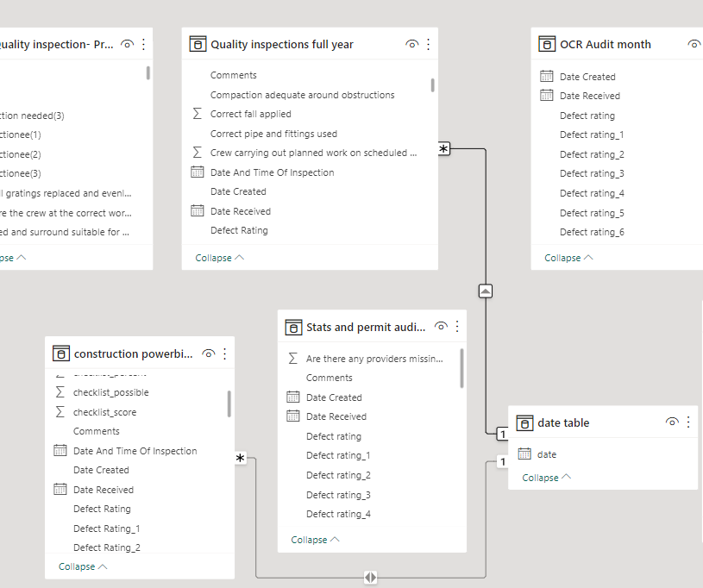Collapse the Quality inspections full year table
Image resolution: width=703 pixels, height=588 pixels.
click(219, 258)
